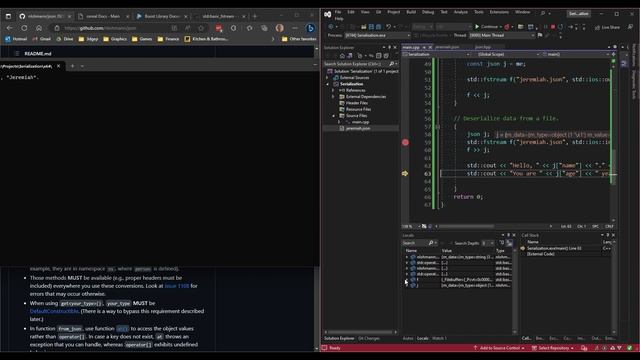Select main.cpp in Solution Explorer
Viewport: 640px width, 360px height.
click(360, 122)
